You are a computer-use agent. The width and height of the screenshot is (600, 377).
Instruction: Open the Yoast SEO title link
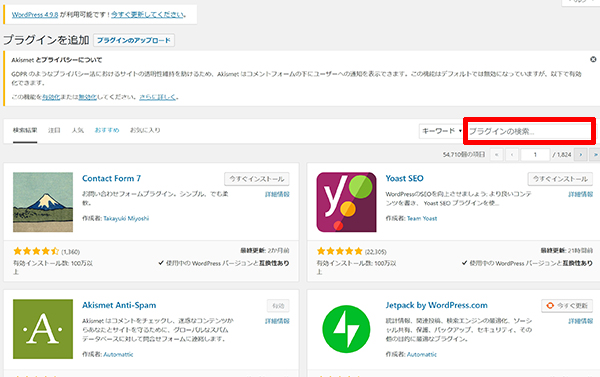(404, 178)
